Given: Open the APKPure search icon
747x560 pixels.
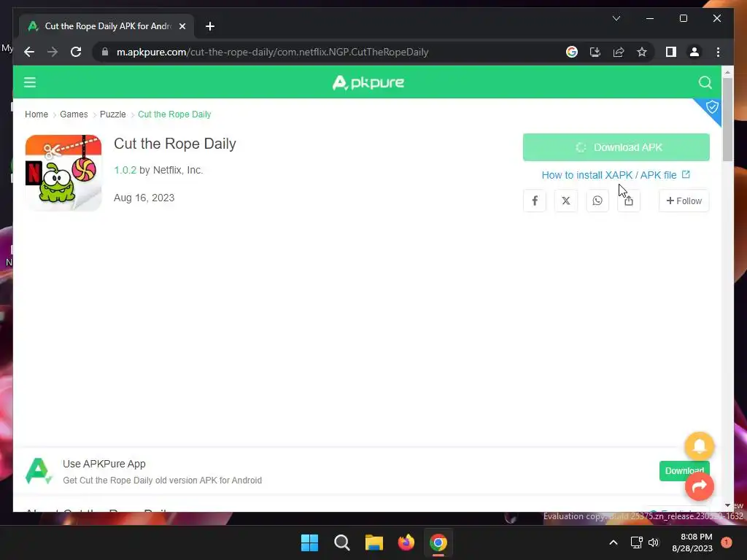Looking at the screenshot, I should click(x=705, y=82).
